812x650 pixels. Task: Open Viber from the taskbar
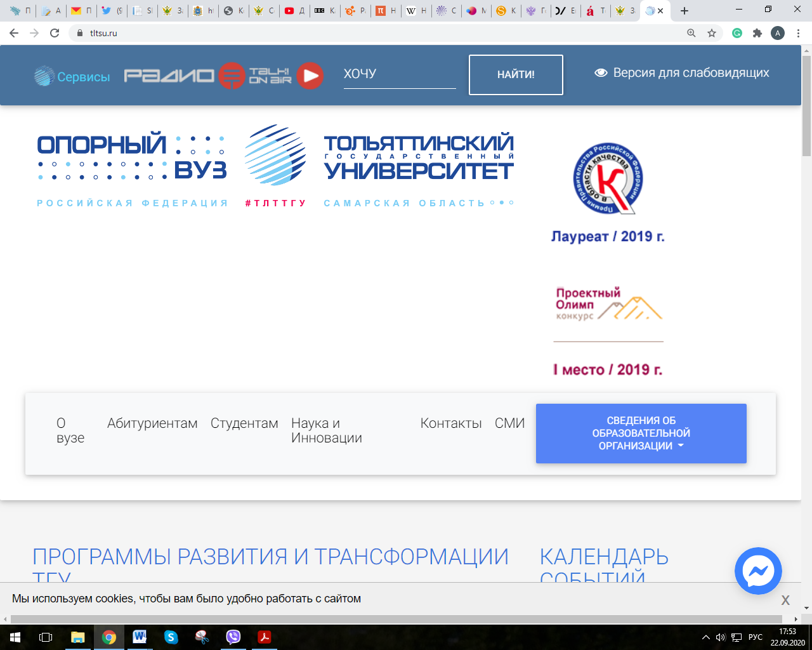click(x=233, y=637)
